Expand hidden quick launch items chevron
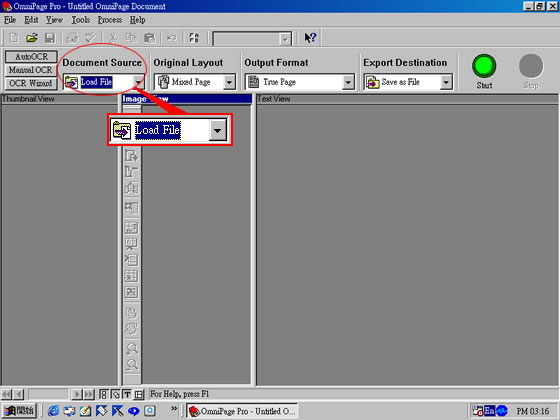 coord(174,409)
